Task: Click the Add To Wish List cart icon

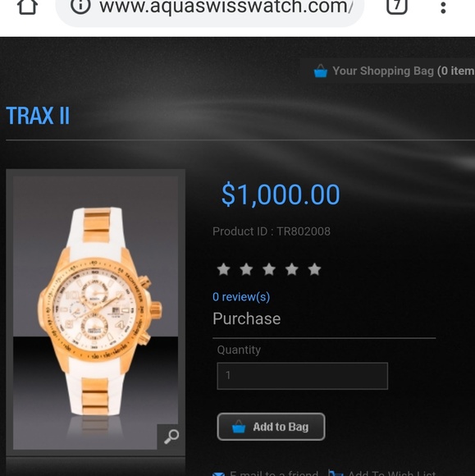Action: coord(336,474)
